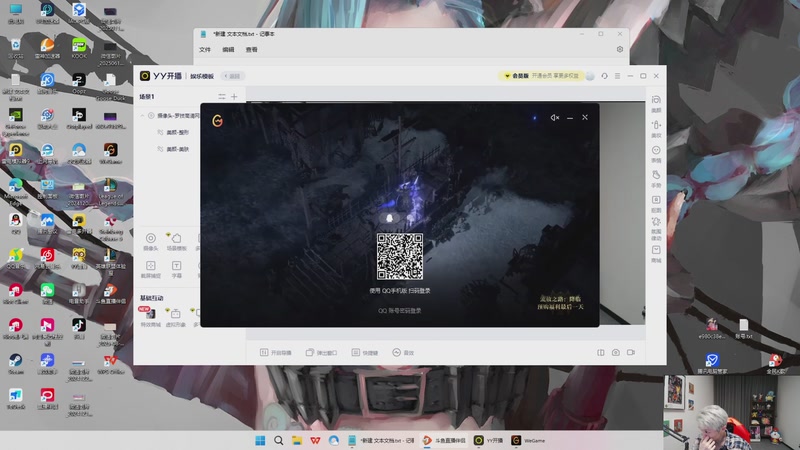Open the 快捷键 hotkeys settings

pyautogui.click(x=365, y=353)
